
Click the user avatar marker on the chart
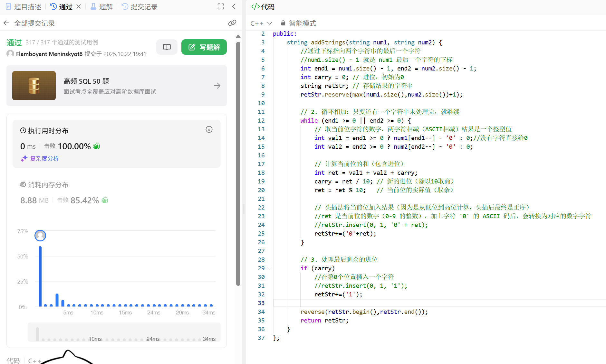tap(40, 236)
